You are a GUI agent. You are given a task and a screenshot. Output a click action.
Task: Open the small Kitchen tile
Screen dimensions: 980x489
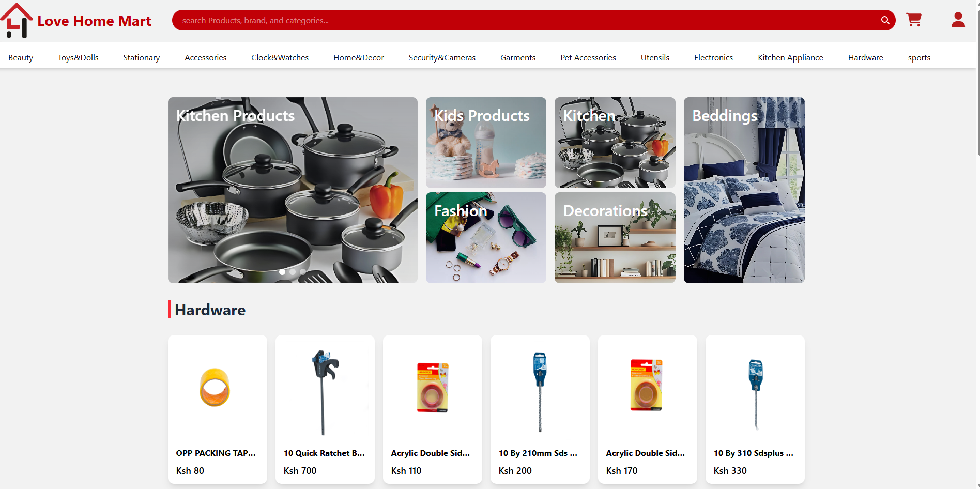coord(615,142)
